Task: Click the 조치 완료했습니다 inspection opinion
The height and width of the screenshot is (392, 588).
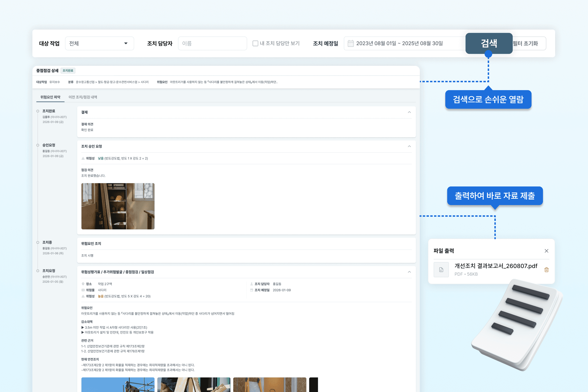Action: pyautogui.click(x=93, y=176)
